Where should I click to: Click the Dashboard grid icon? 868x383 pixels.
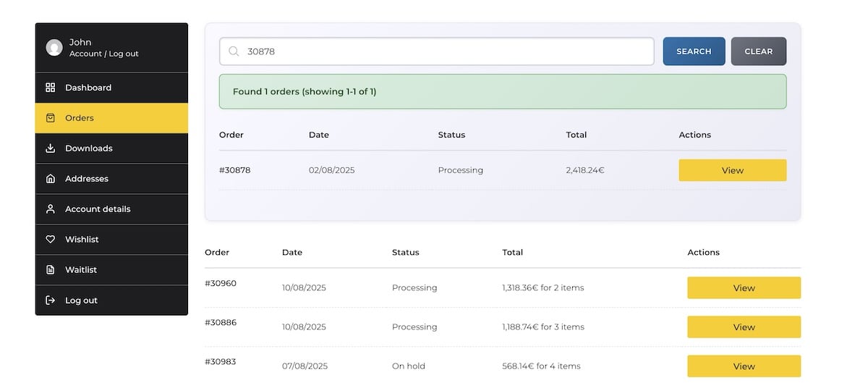point(51,88)
